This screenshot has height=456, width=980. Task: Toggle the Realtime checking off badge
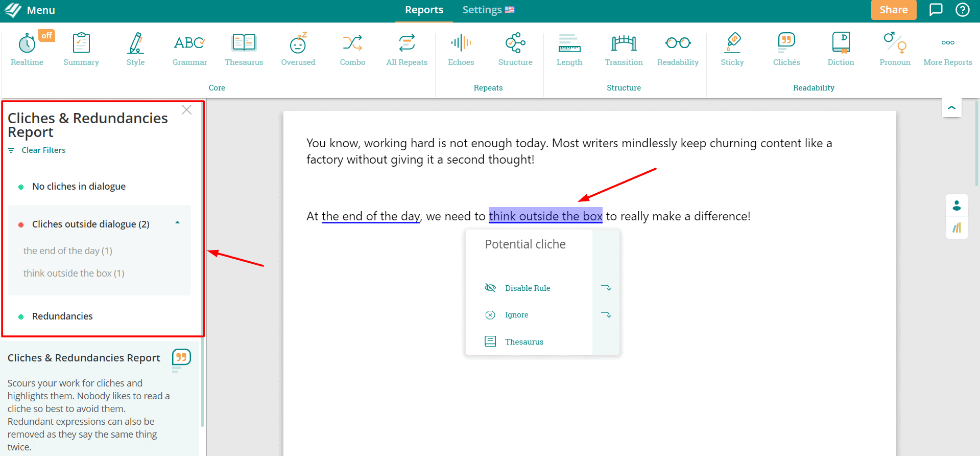click(46, 35)
